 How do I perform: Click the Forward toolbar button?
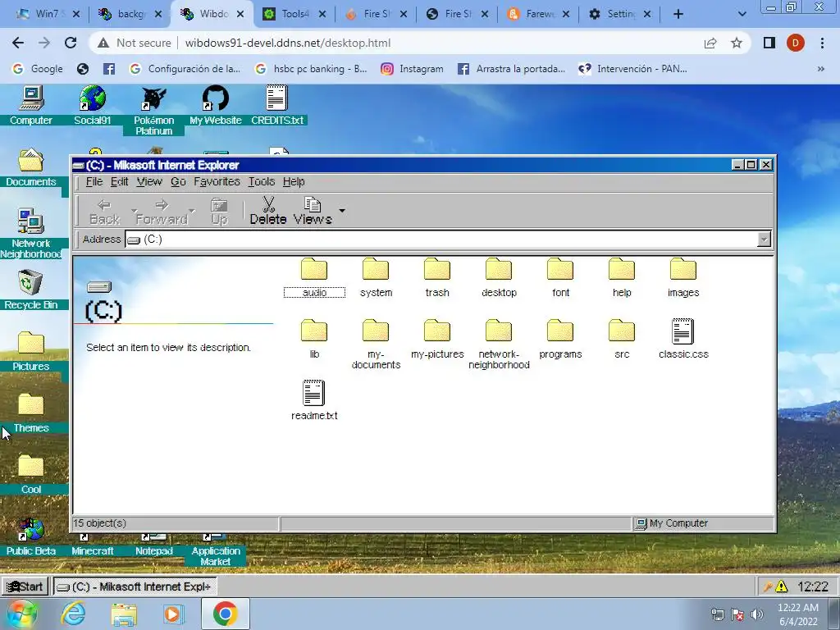tap(162, 211)
